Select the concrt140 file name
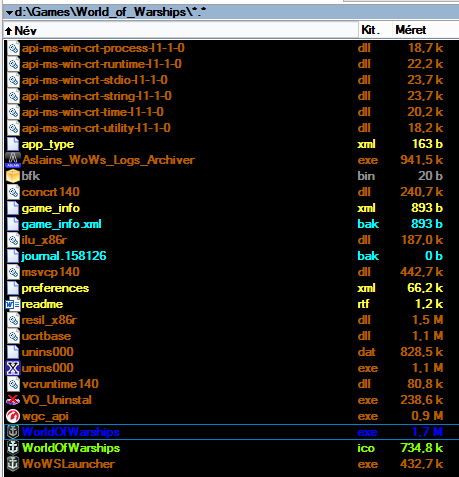This screenshot has width=459, height=477. [51, 192]
